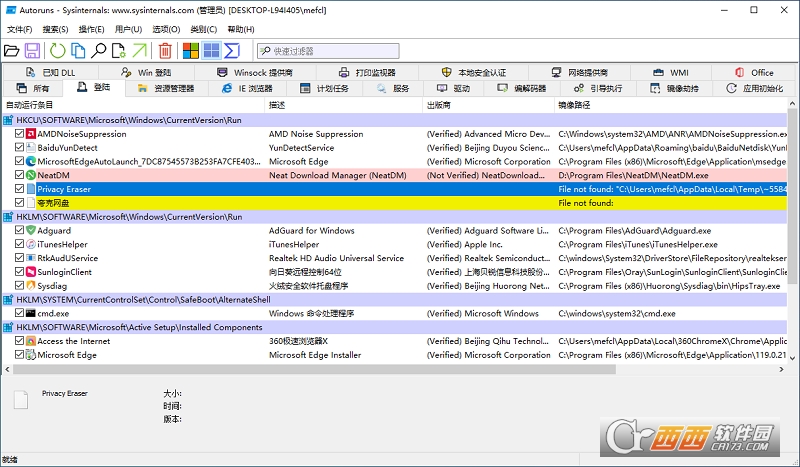Click the 快速过滤器 filter input field
The height and width of the screenshot is (467, 800).
tap(328, 51)
